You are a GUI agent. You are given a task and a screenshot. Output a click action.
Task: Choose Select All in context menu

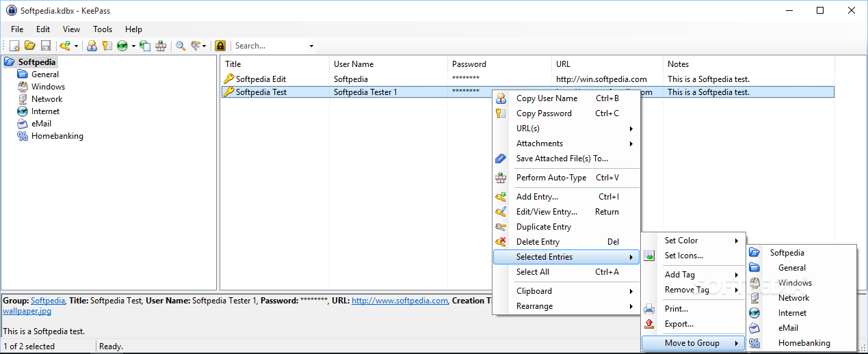pyautogui.click(x=566, y=272)
